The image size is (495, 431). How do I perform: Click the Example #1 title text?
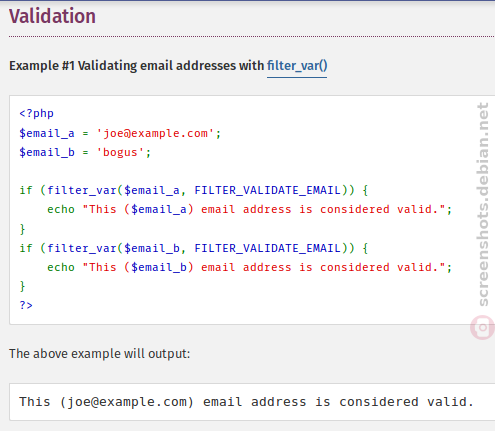pyautogui.click(x=168, y=66)
